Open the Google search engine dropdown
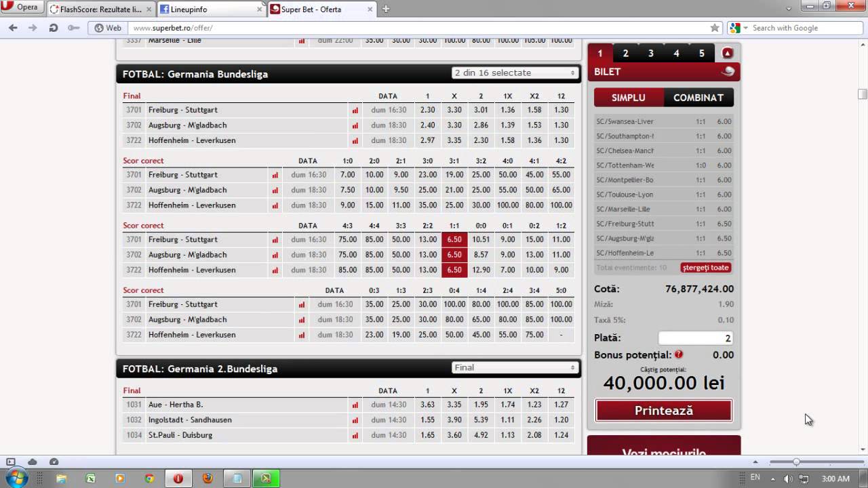Screen dimensions: 868x488 [x=738, y=28]
